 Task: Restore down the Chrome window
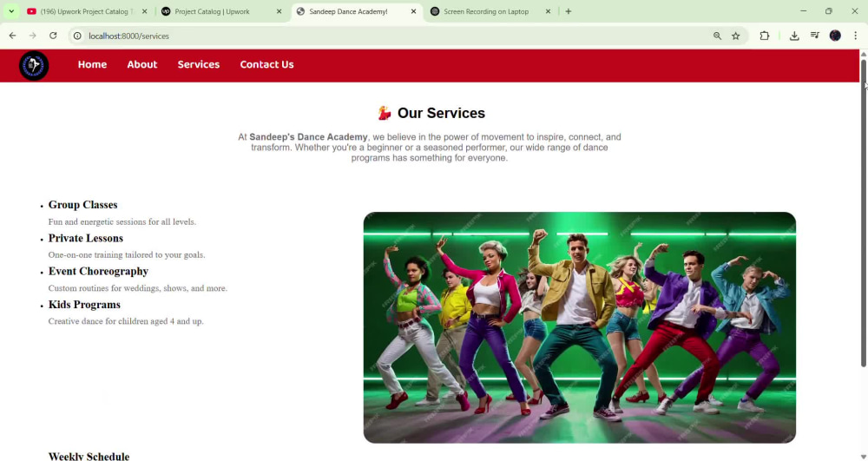(x=829, y=11)
